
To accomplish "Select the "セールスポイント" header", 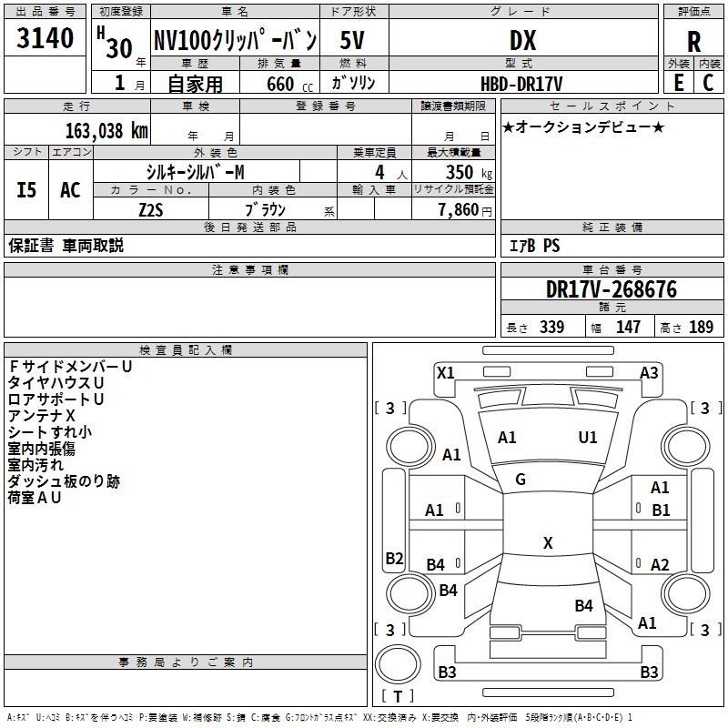I will pos(612,106).
